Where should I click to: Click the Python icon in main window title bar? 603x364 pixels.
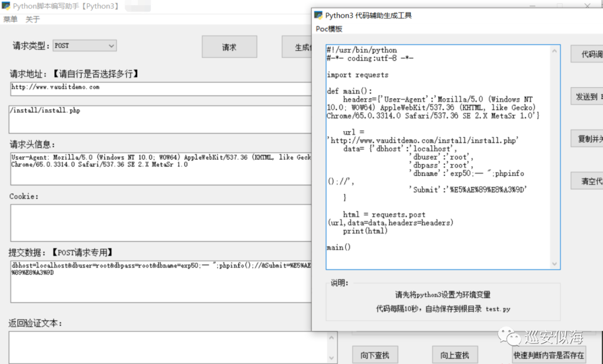[6, 6]
